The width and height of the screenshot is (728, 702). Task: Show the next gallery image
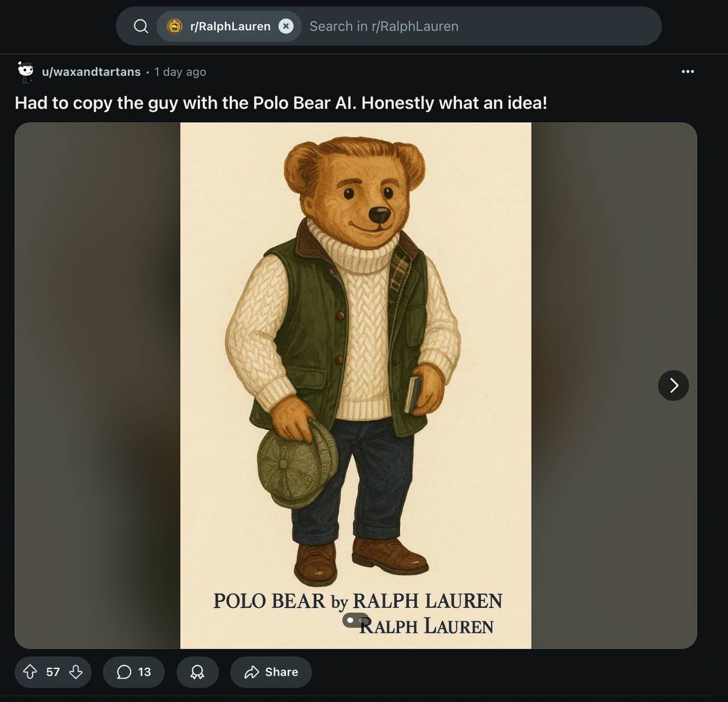click(x=673, y=386)
